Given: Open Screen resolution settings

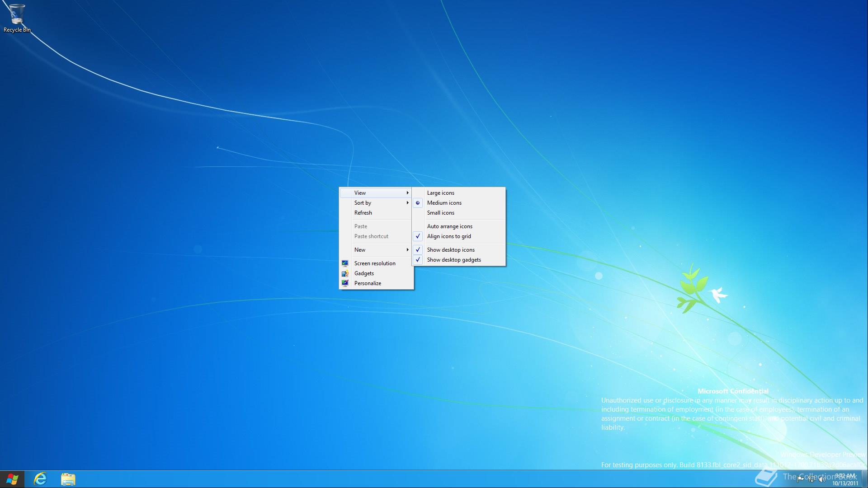Looking at the screenshot, I should [x=377, y=263].
